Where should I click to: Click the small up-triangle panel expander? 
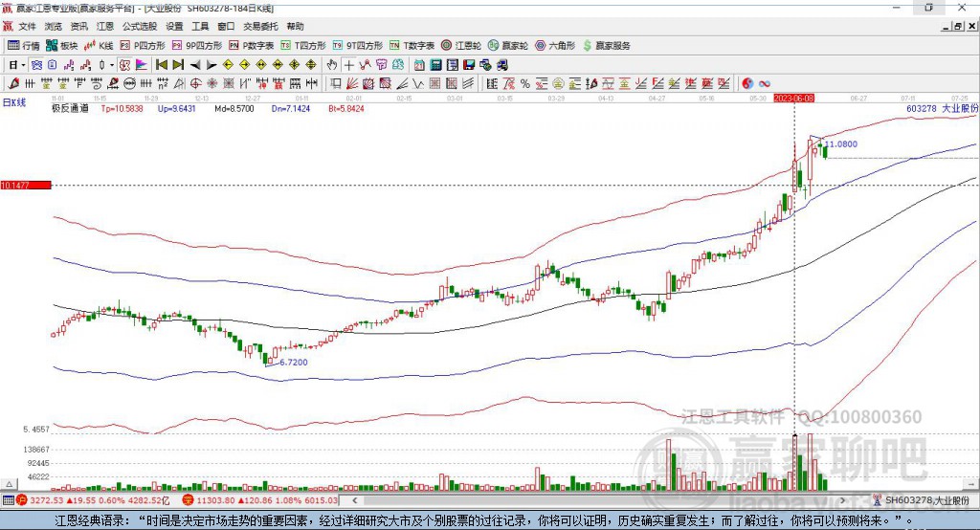coord(9,484)
